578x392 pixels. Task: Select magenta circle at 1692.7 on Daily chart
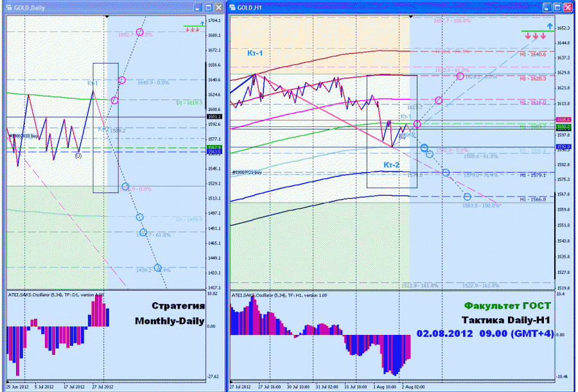140,32
